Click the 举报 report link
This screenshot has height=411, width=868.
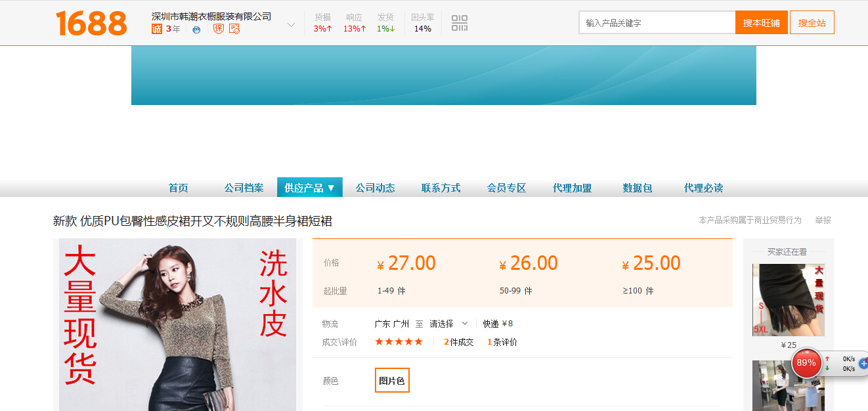[x=823, y=221]
